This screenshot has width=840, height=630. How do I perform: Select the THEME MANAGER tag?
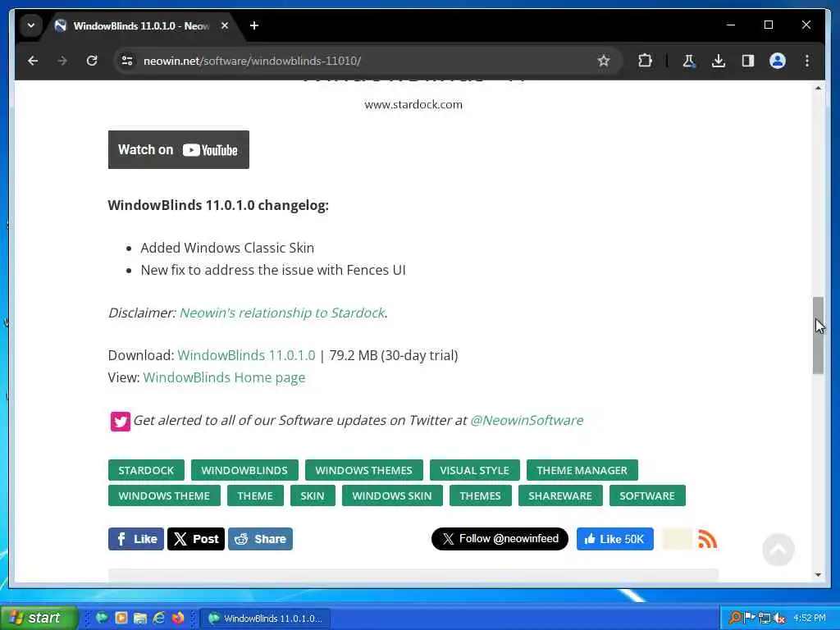pyautogui.click(x=582, y=470)
